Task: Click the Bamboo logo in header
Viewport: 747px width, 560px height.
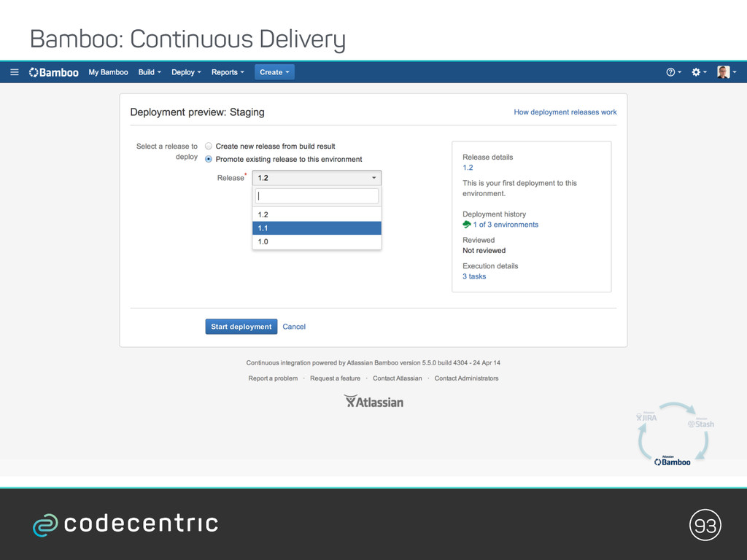Action: [x=53, y=72]
